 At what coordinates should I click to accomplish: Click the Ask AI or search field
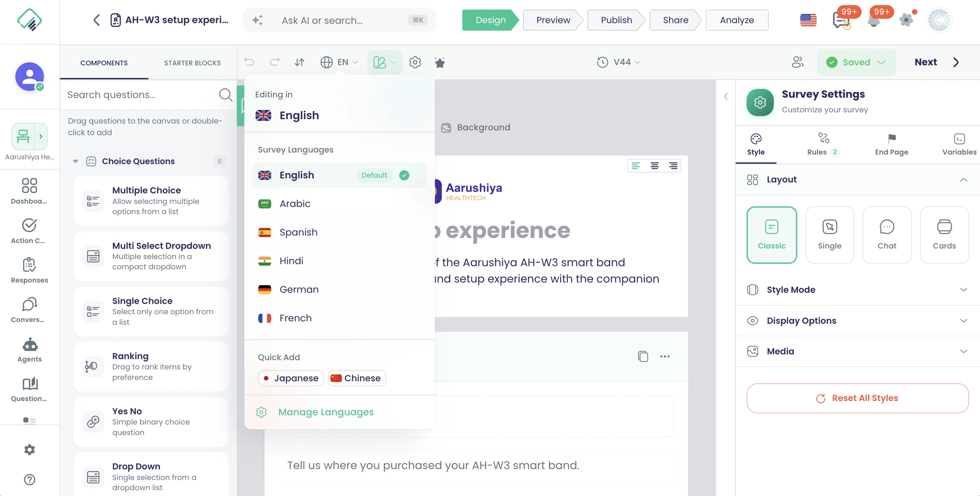click(x=339, y=20)
